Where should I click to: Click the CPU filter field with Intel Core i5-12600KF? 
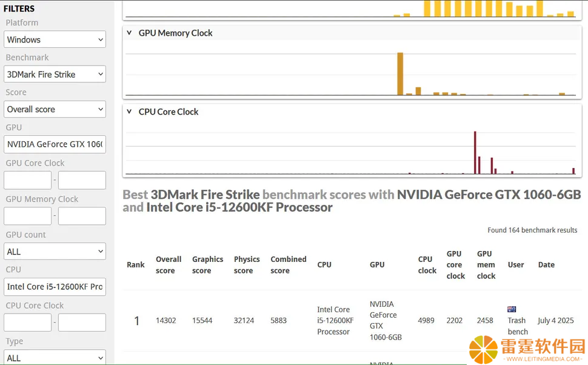[55, 287]
